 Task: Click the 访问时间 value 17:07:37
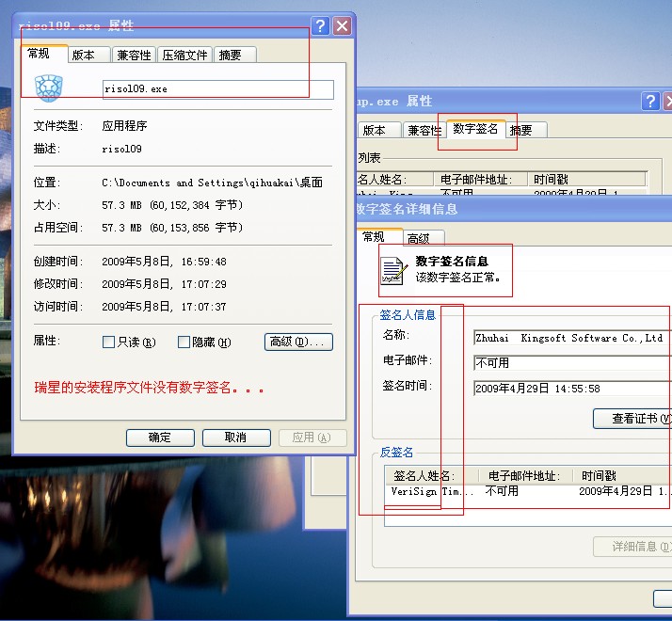coord(164,307)
